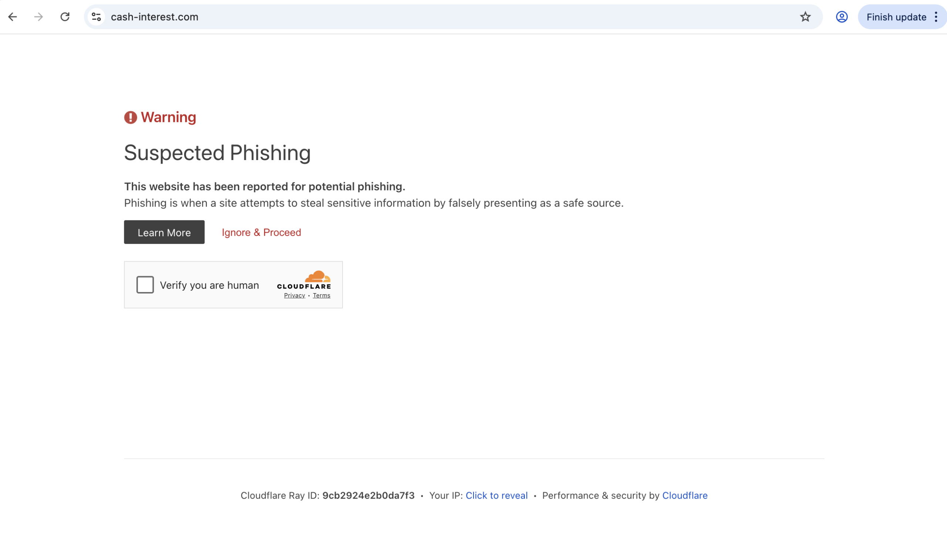This screenshot has height=560, width=947.
Task: Open Cloudflare's Privacy page
Action: coord(294,295)
